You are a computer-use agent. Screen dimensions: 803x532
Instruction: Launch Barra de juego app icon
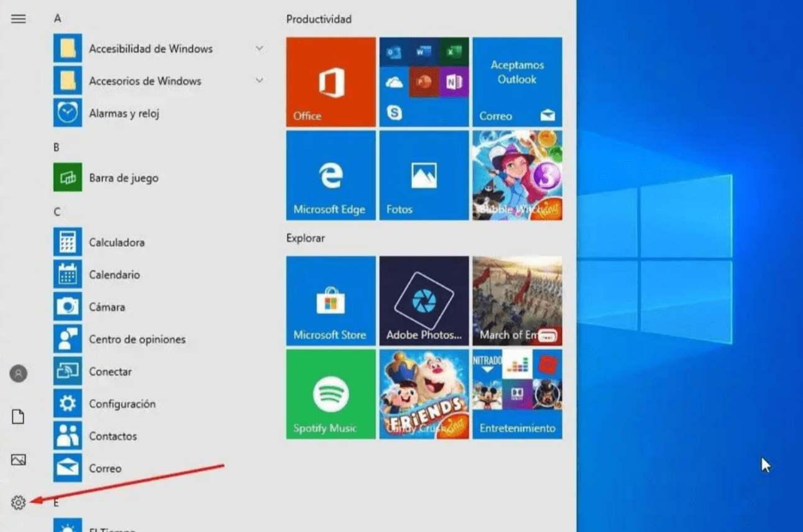(68, 178)
